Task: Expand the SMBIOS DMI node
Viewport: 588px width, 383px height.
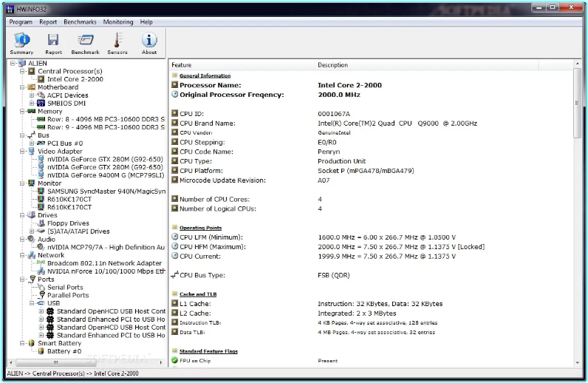Action: pyautogui.click(x=32, y=103)
